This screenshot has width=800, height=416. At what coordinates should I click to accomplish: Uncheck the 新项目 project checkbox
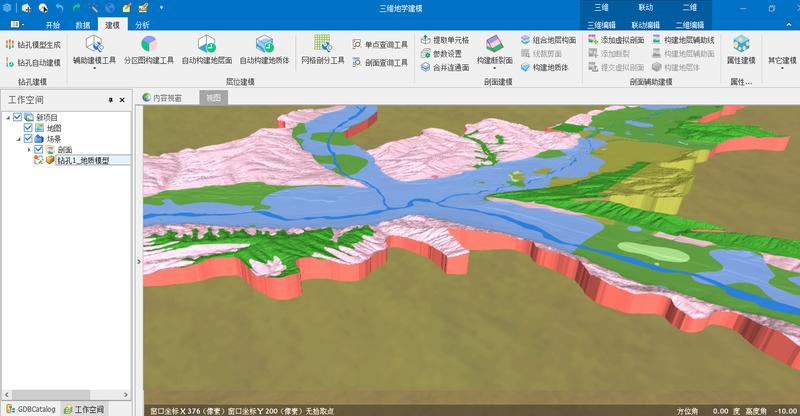point(17,117)
